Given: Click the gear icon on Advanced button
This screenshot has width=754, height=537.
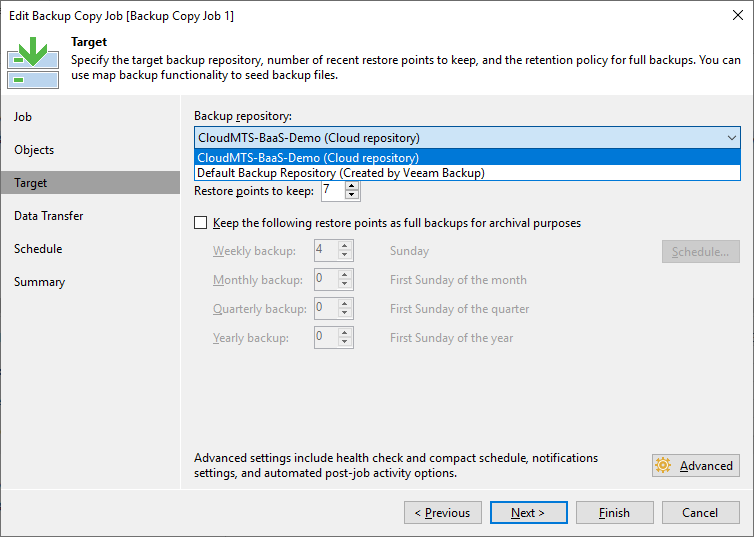Looking at the screenshot, I should click(664, 465).
